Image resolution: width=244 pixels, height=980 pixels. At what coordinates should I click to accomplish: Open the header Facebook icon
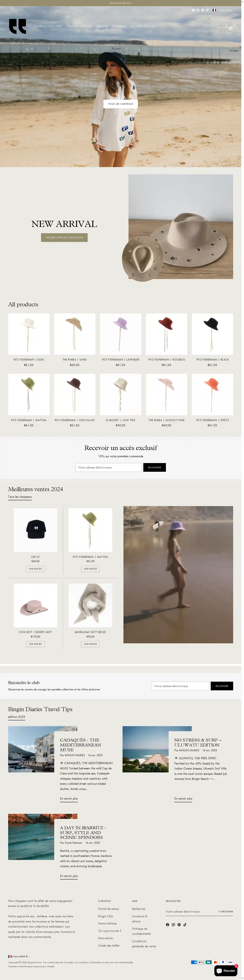(x=193, y=10)
